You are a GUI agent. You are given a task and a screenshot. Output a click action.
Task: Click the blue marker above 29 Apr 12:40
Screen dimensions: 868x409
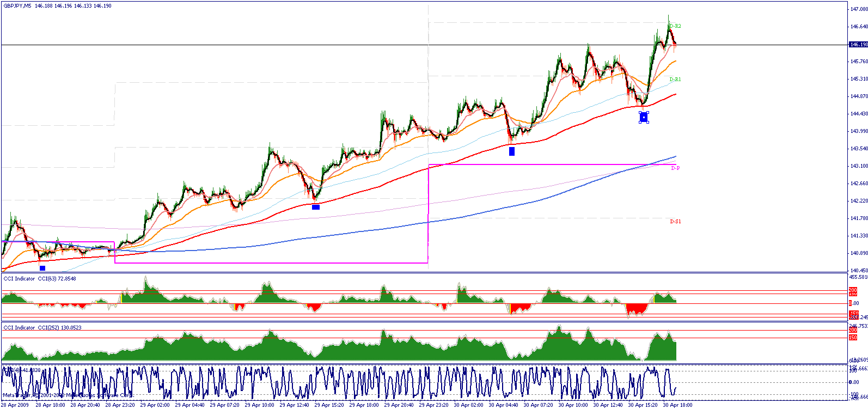pos(316,207)
